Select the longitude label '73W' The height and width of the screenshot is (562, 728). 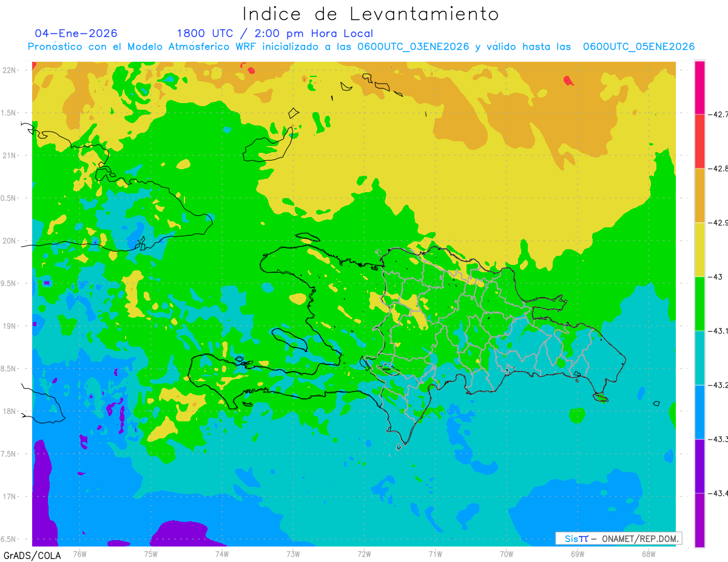[x=293, y=553]
